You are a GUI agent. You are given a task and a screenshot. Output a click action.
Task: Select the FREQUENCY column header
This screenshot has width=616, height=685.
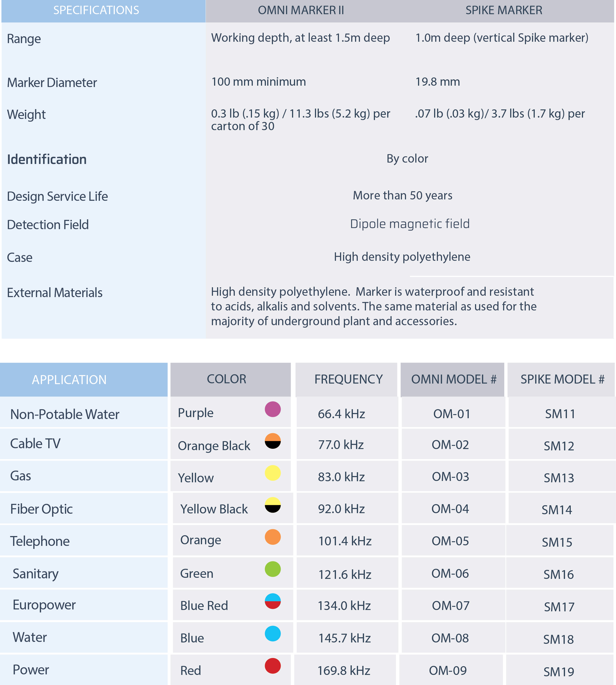click(x=348, y=379)
